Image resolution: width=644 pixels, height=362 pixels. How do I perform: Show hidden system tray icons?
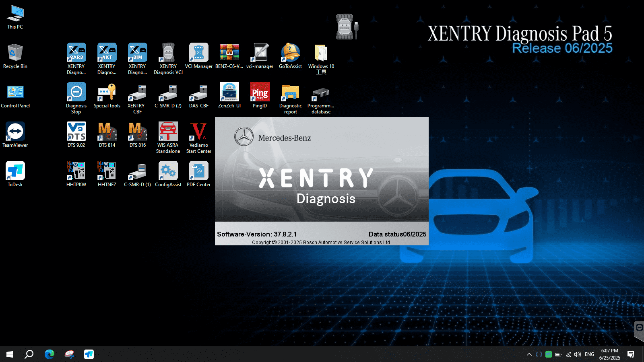click(x=529, y=354)
